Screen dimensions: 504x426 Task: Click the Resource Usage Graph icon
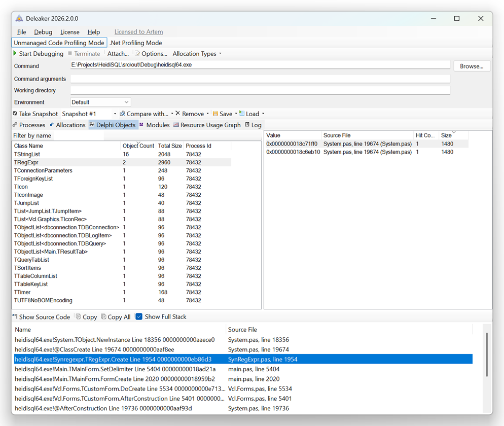[176, 125]
